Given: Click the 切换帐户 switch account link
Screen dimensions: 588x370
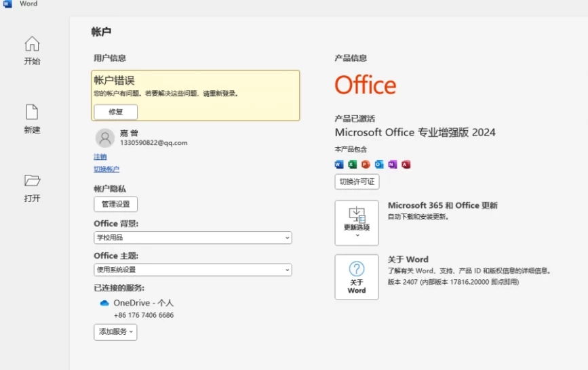Looking at the screenshot, I should pyautogui.click(x=106, y=169).
